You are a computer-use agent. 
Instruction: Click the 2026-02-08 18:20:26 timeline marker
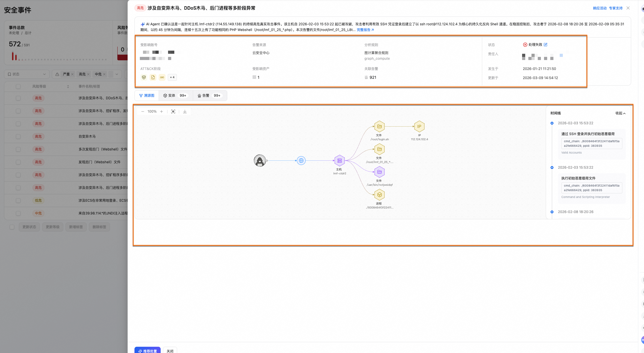552,212
